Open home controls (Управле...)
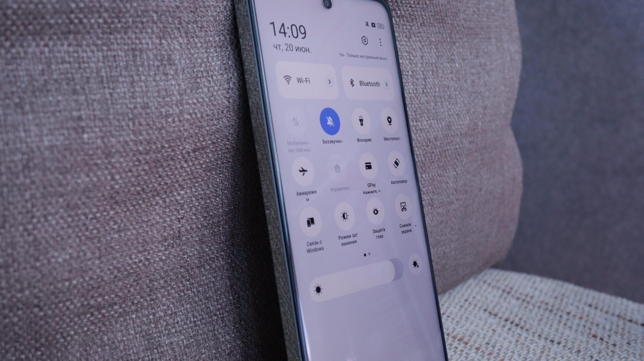 pos(337,176)
